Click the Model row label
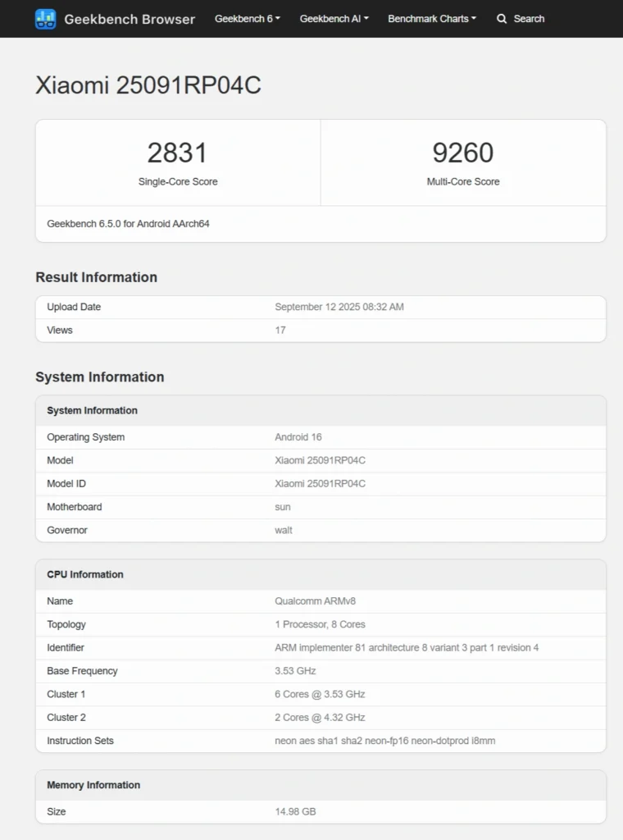The width and height of the screenshot is (623, 840). 60,460
